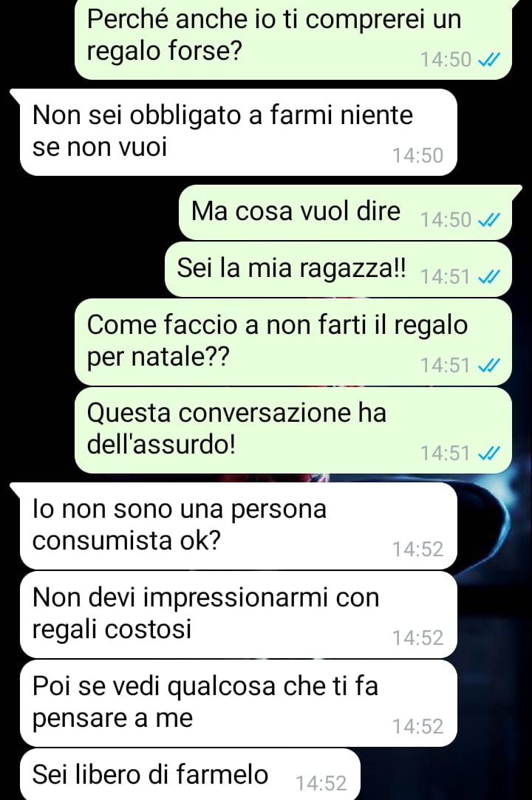The height and width of the screenshot is (800, 532).
Task: Tap the double checkmark next to 'Ma cosa vuol dire'
Action: pyautogui.click(x=488, y=220)
